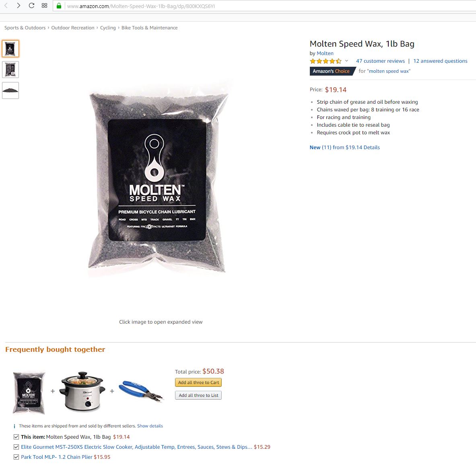The height and width of the screenshot is (464, 476).
Task: Open the 47 customer reviews link
Action: click(380, 61)
